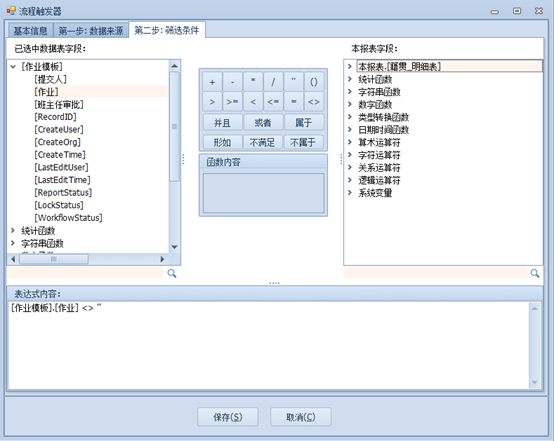The height and width of the screenshot is (441, 554).
Task: Switch to the 基本信息 tab
Action: [x=30, y=31]
